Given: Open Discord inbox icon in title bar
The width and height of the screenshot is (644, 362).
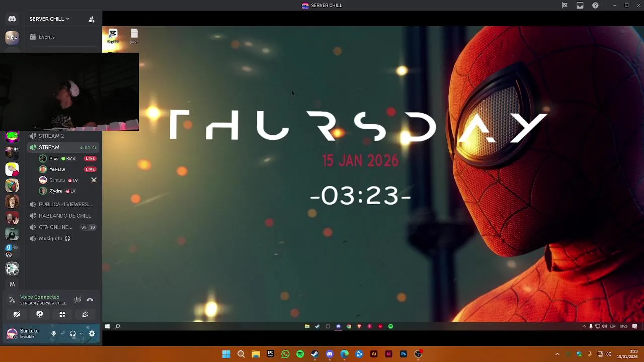Looking at the screenshot, I should click(x=580, y=6).
